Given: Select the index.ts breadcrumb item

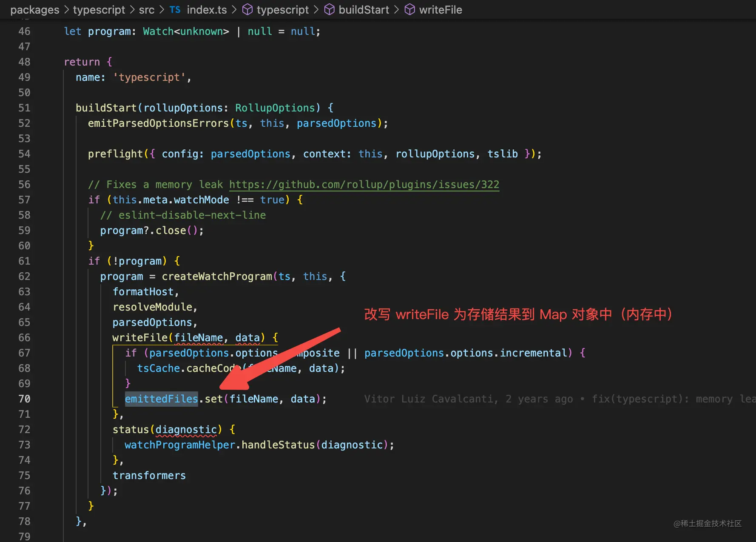Looking at the screenshot, I should 207,10.
